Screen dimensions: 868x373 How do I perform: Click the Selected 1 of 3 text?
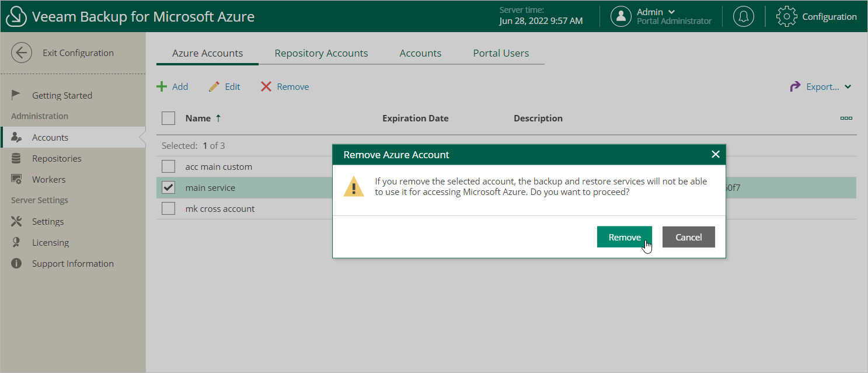tap(193, 145)
